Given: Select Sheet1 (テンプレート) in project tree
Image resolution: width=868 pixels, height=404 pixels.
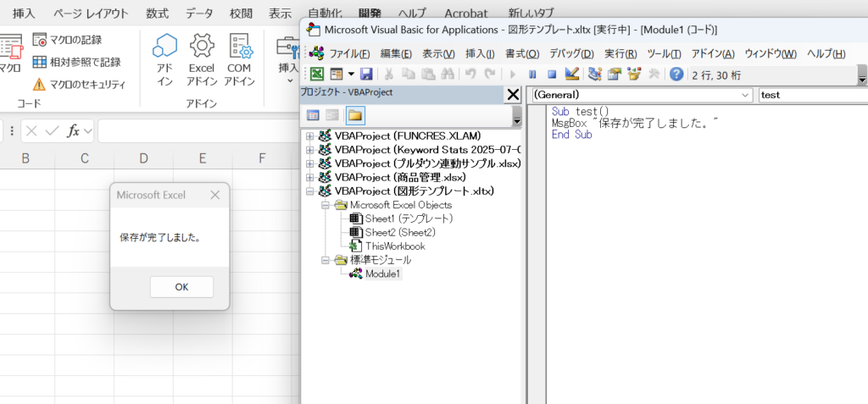Looking at the screenshot, I should click(x=409, y=219).
